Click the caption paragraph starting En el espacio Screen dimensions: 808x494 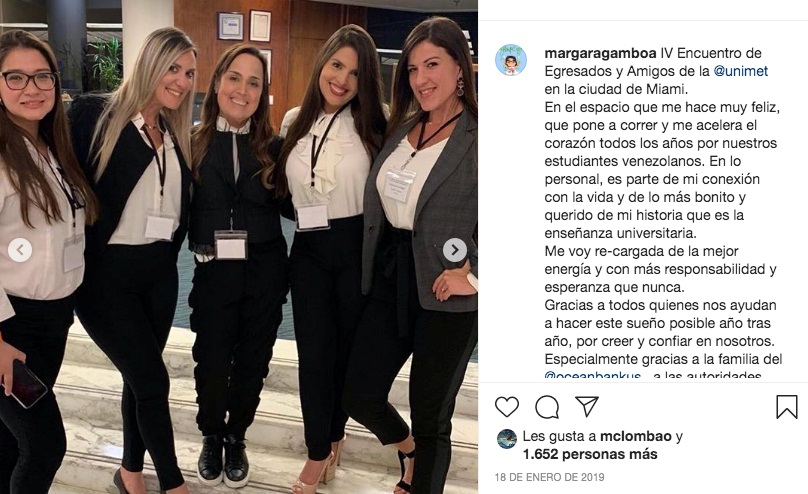pyautogui.click(x=663, y=170)
